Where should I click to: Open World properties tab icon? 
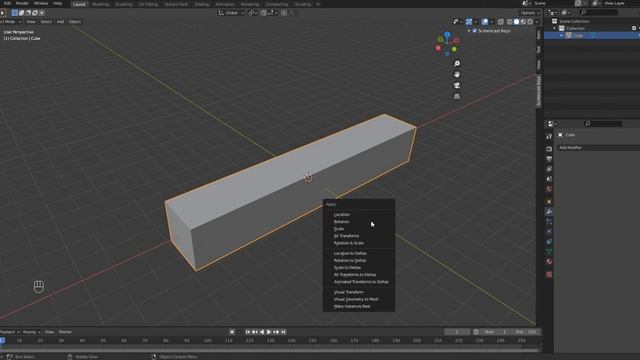(x=549, y=189)
